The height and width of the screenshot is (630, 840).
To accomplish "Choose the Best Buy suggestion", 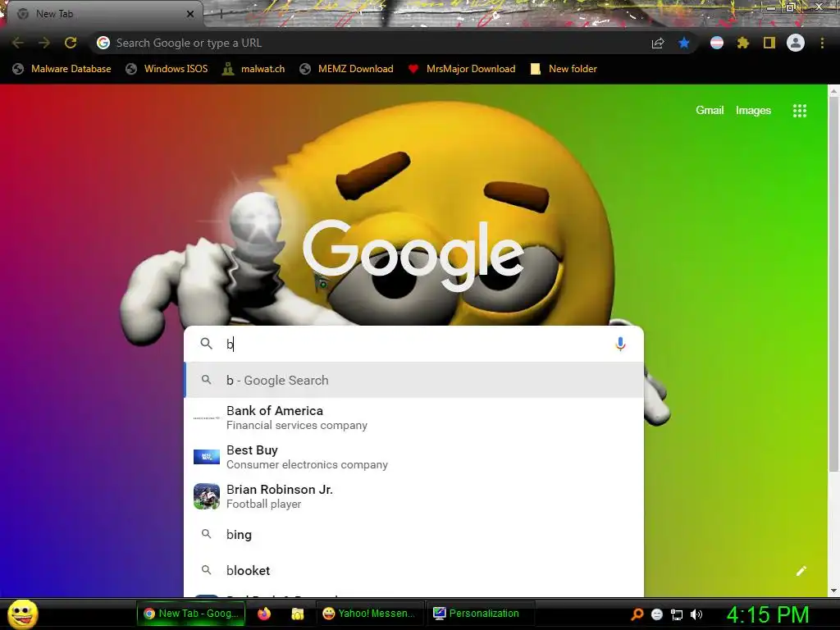I will [413, 457].
